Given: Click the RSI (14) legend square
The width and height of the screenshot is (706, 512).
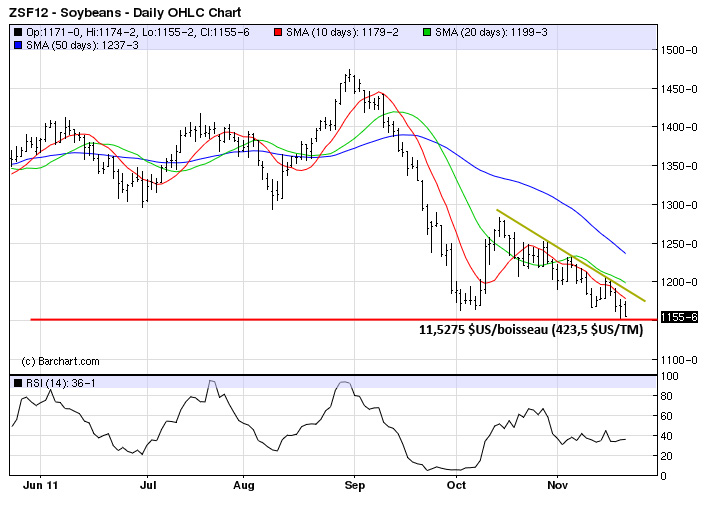Looking at the screenshot, I should [x=18, y=383].
